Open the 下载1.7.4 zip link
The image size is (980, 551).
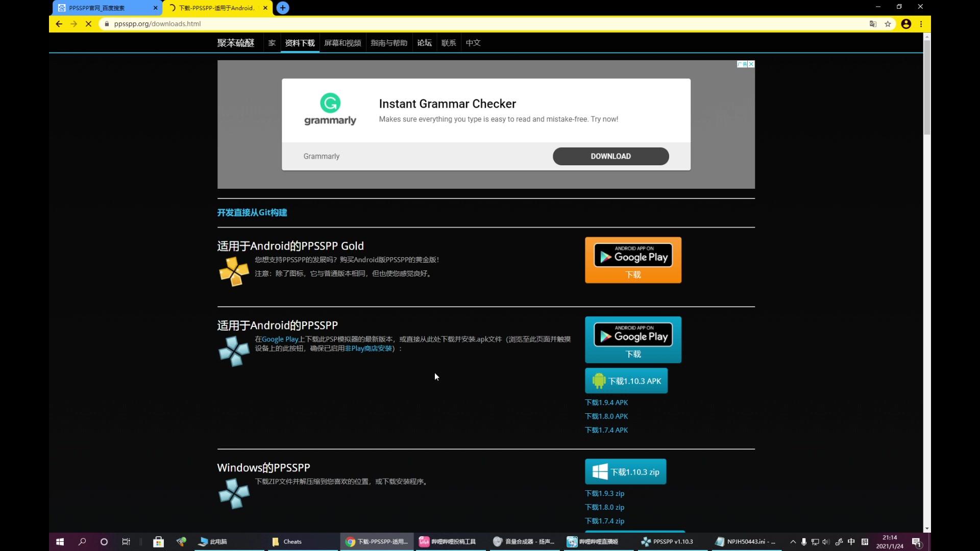click(x=605, y=521)
